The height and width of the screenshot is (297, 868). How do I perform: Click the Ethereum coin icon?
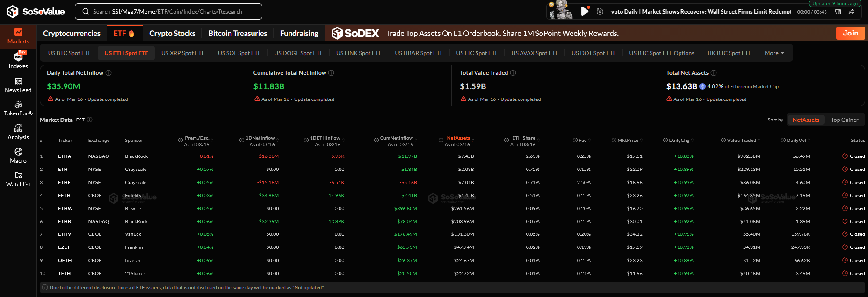point(702,86)
